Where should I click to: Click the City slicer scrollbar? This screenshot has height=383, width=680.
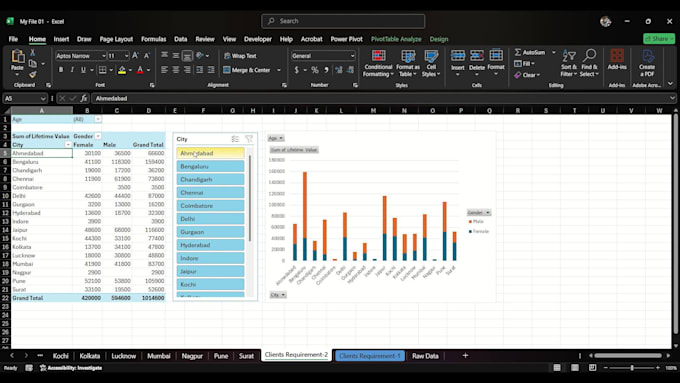[250, 197]
